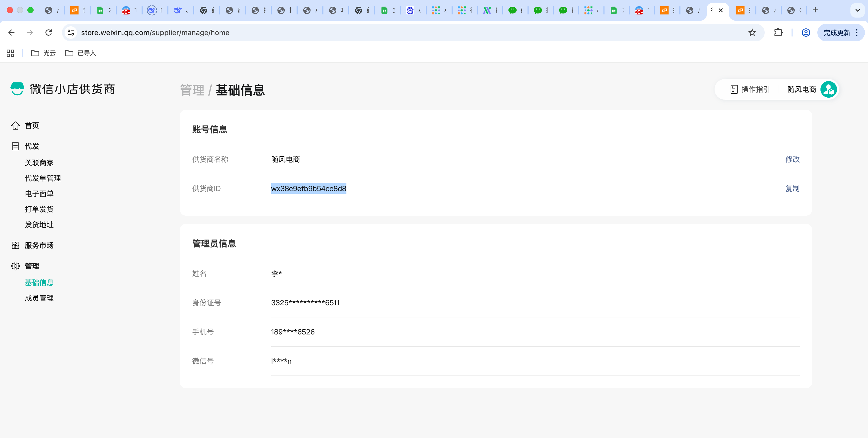This screenshot has height=438, width=868.
Task: View site information icon in address bar
Action: point(71,33)
